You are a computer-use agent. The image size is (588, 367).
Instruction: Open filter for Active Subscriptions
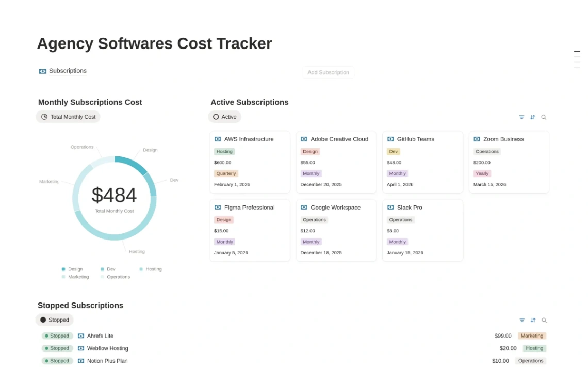pos(521,117)
